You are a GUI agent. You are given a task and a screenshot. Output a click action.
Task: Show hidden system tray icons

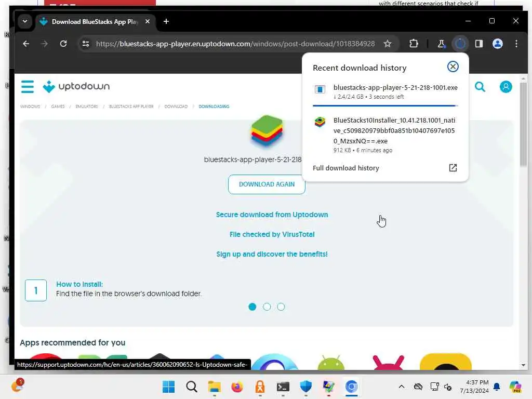point(402,387)
